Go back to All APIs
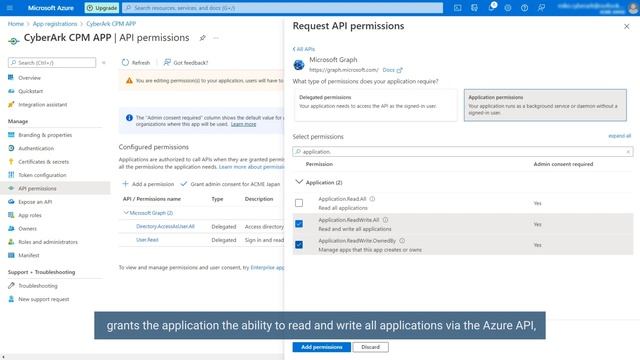 tap(304, 49)
